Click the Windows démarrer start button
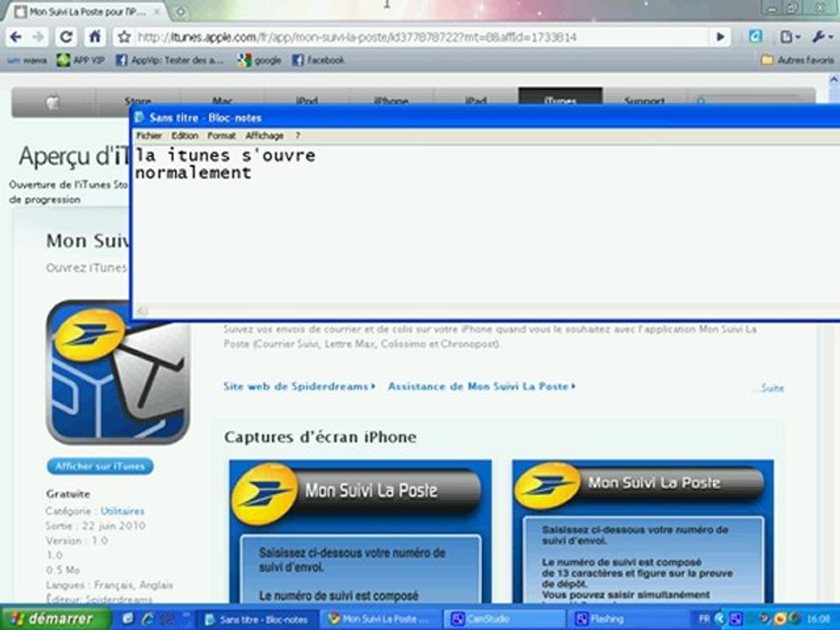 (x=55, y=619)
